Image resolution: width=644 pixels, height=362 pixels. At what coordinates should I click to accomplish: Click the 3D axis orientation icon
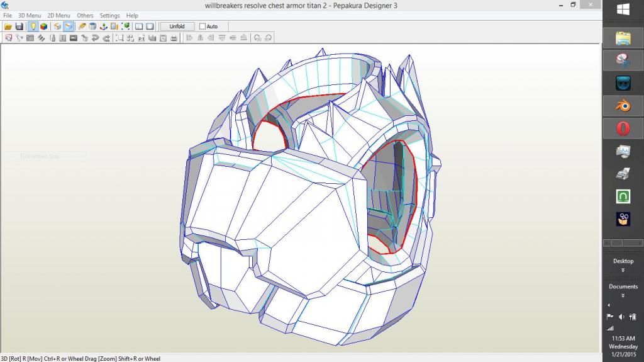point(104,26)
